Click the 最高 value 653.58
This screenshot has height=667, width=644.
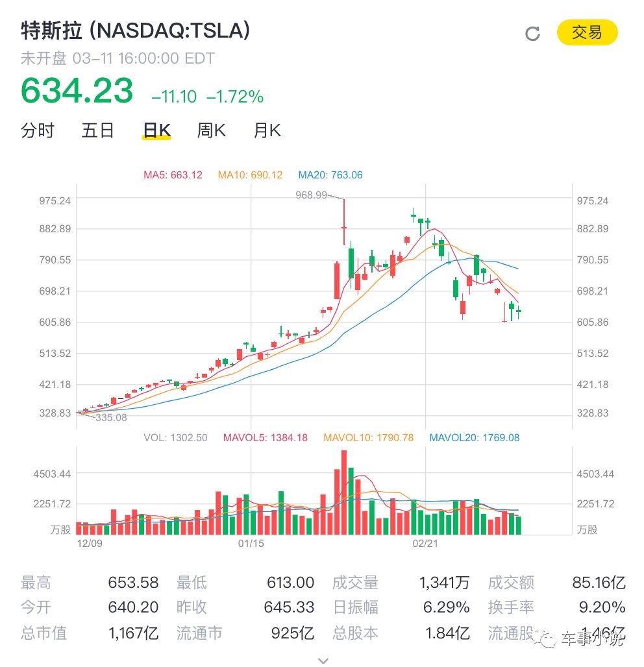[x=133, y=583]
